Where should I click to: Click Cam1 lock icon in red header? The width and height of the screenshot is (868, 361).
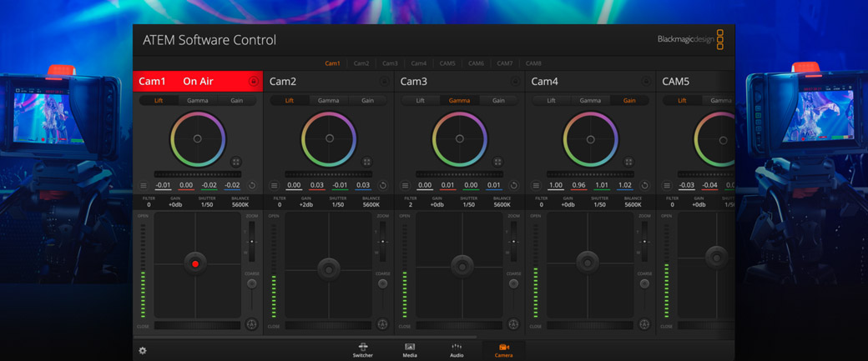tap(254, 82)
